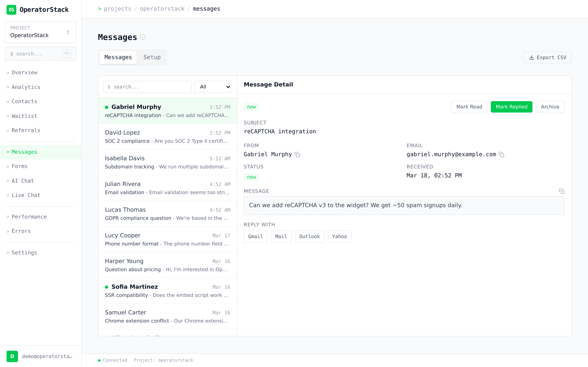
Task: Click the OS logo in sidebar header
Action: tap(11, 10)
